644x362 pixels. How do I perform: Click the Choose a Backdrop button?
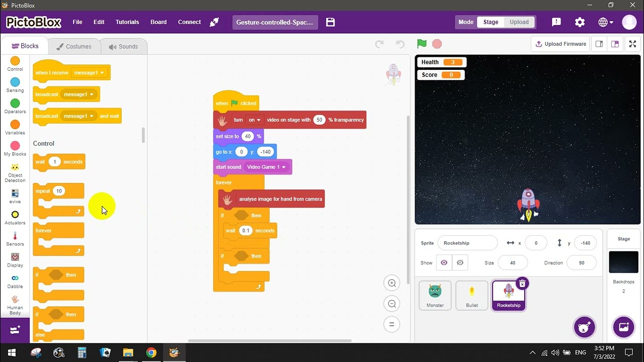[x=623, y=327]
